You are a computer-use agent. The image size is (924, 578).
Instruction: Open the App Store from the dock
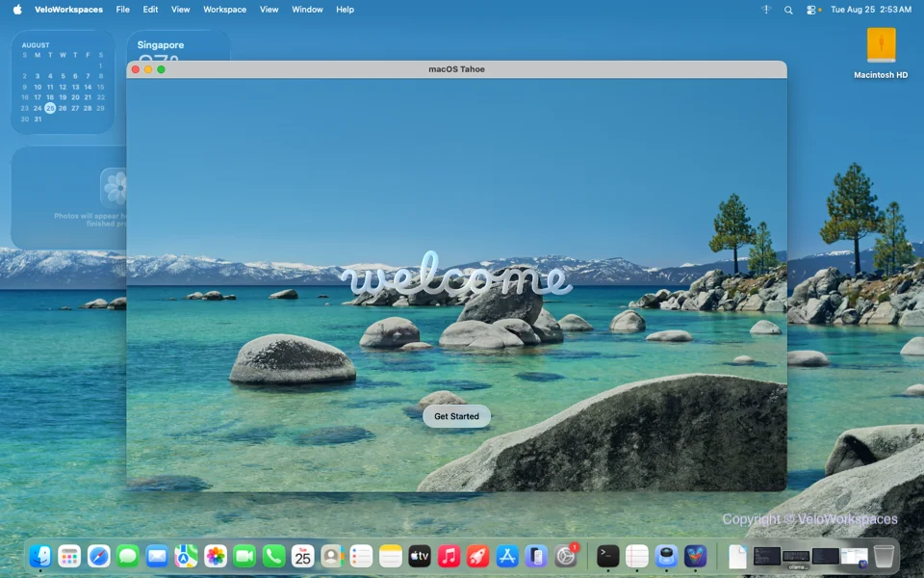(507, 556)
